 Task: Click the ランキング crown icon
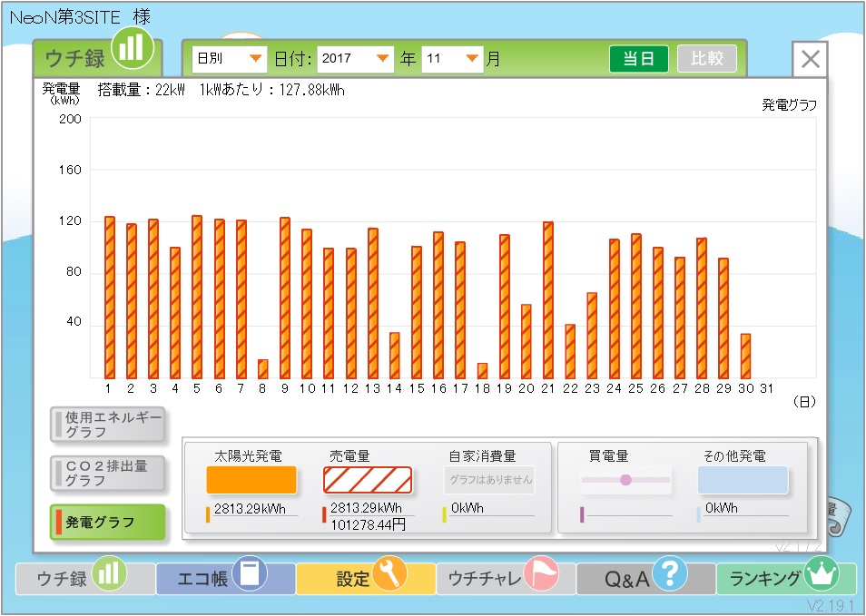click(x=822, y=573)
